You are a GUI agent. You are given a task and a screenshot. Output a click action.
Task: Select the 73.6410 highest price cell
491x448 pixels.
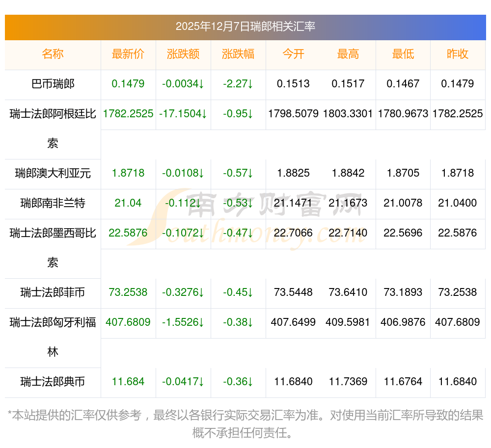coord(348,292)
